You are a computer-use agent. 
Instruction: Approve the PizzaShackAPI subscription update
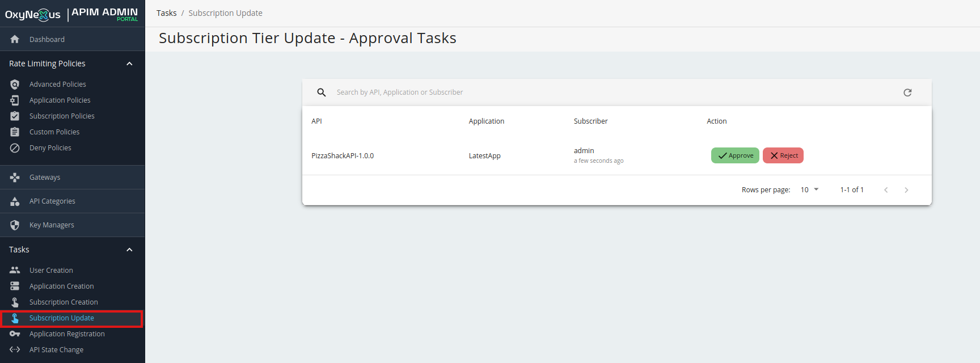pyautogui.click(x=735, y=155)
